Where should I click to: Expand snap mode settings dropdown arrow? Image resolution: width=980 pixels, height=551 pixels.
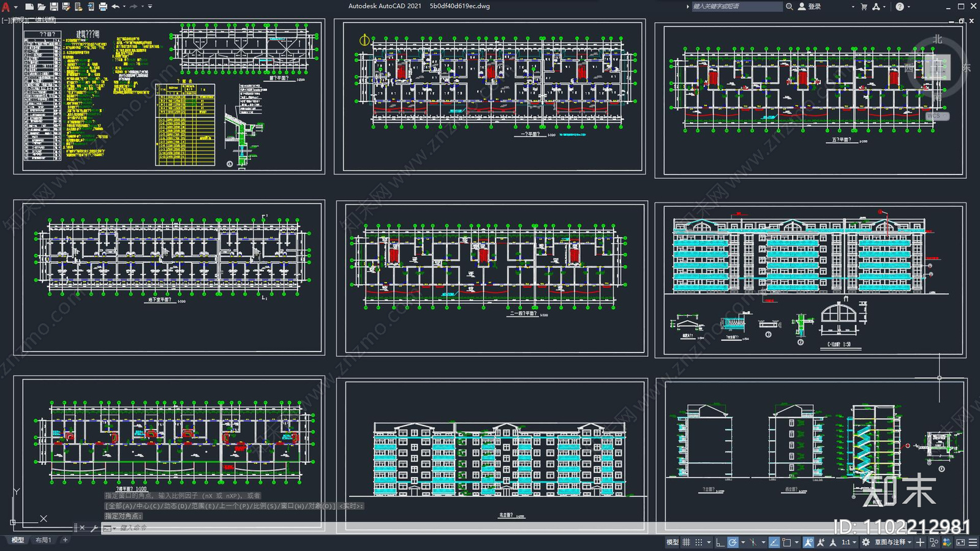click(709, 542)
